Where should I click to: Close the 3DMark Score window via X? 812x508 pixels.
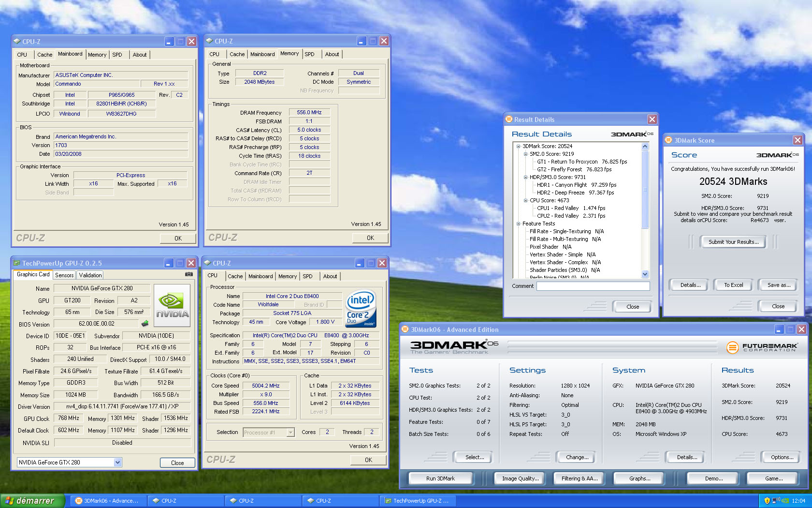pos(797,140)
